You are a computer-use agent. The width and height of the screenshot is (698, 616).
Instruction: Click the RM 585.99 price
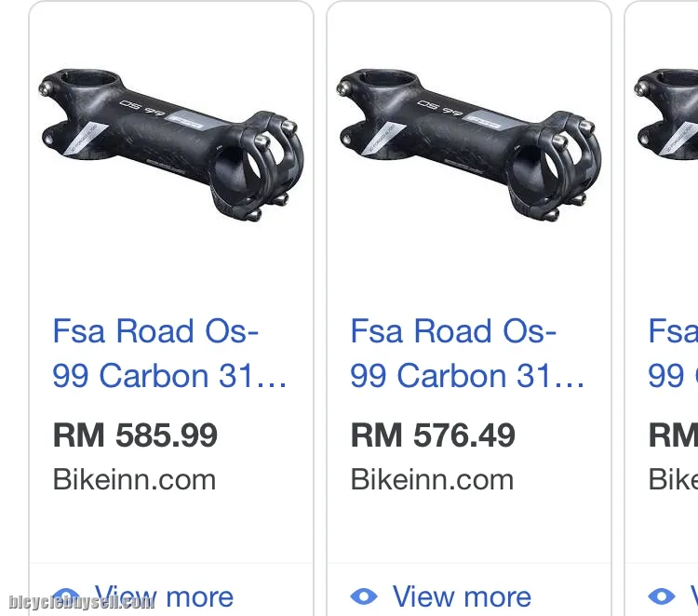coord(135,435)
